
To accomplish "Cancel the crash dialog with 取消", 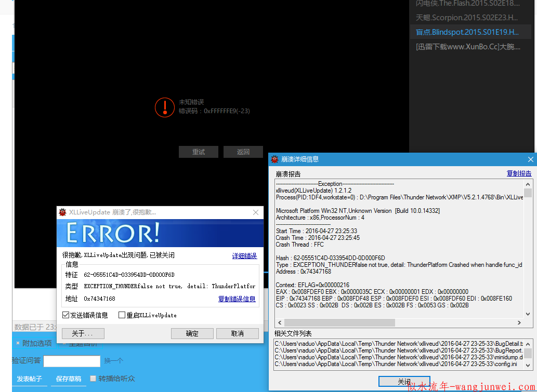I will (x=238, y=333).
